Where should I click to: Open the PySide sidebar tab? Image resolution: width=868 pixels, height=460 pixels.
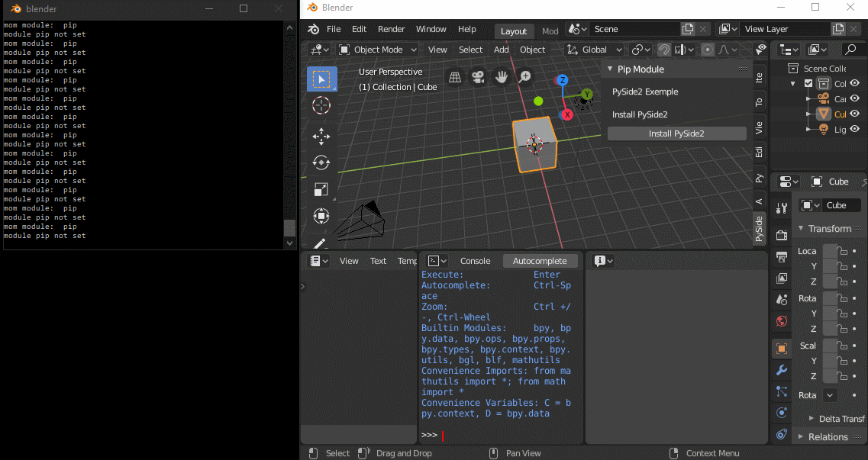click(x=759, y=229)
